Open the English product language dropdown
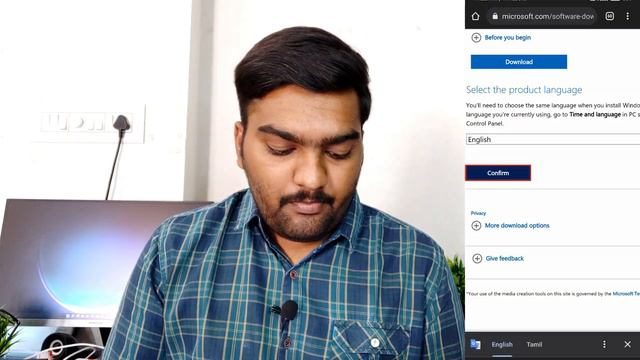This screenshot has width=640, height=360. pos(553,140)
